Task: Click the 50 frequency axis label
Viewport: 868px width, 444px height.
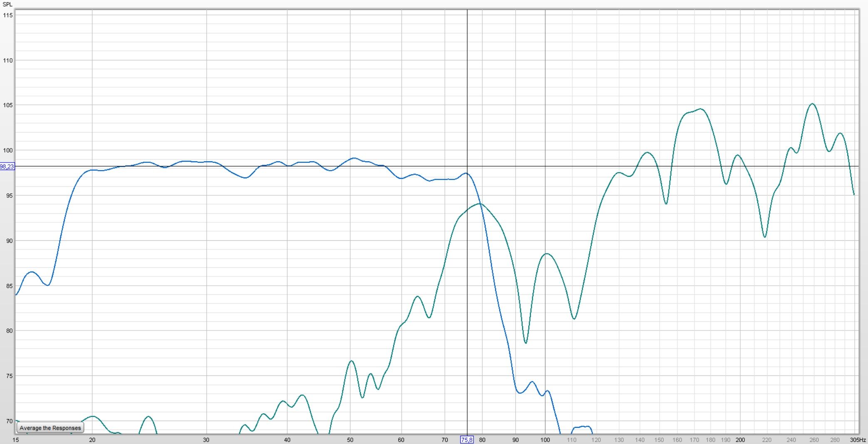Action: coord(350,440)
